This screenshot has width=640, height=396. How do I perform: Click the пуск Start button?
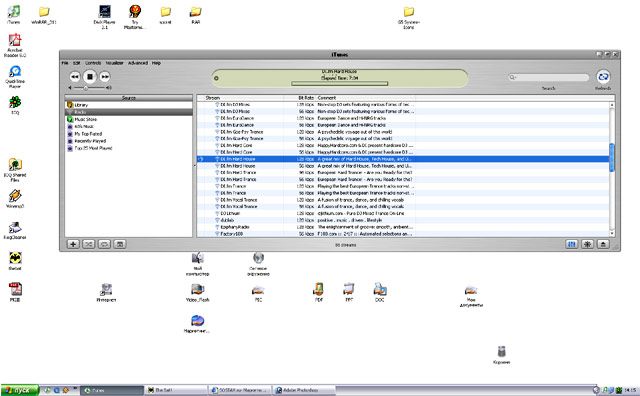point(20,390)
